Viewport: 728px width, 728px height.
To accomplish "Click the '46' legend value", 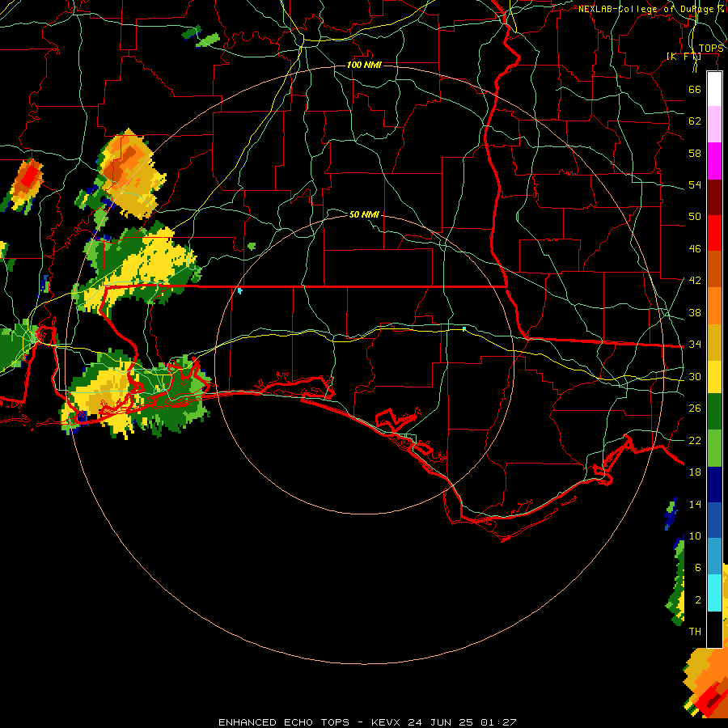I will [x=695, y=249].
